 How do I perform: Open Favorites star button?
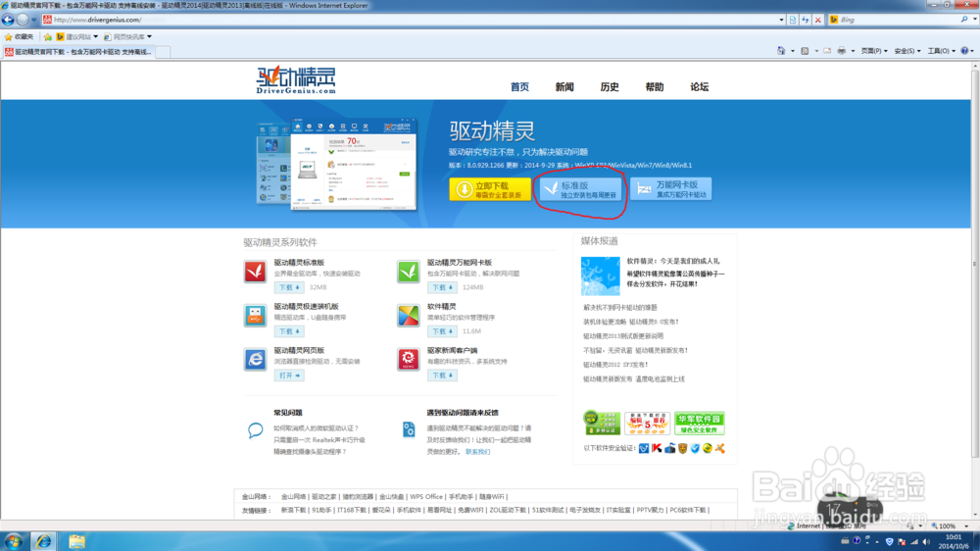[x=19, y=37]
